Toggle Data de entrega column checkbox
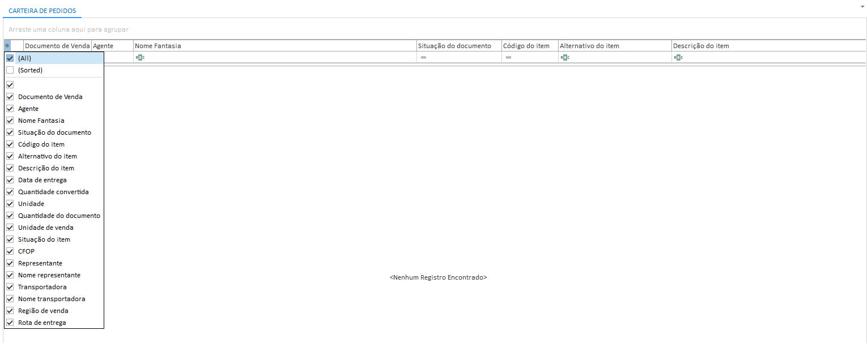 pos(10,180)
